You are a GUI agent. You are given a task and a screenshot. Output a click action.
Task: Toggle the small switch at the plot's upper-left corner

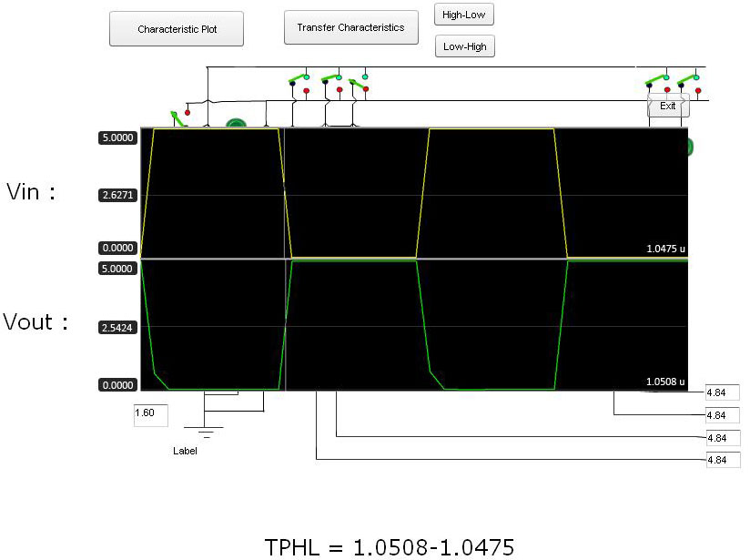click(x=179, y=118)
